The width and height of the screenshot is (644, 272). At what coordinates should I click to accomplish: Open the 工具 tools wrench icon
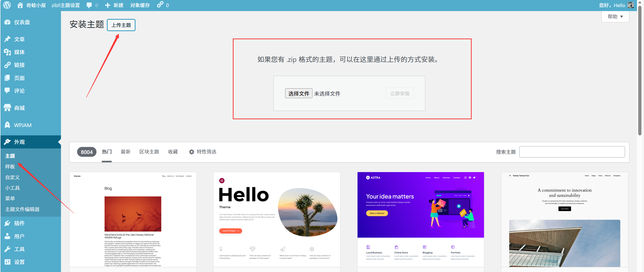8,249
